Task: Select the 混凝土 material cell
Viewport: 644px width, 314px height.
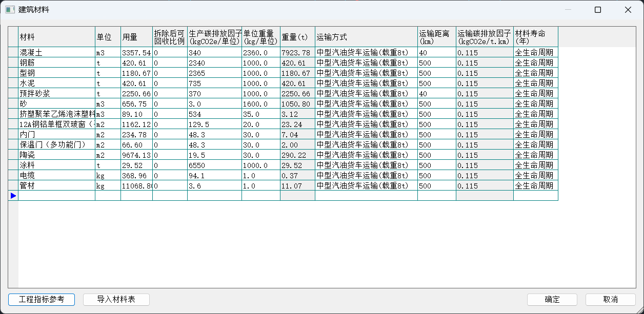Action: 56,53
